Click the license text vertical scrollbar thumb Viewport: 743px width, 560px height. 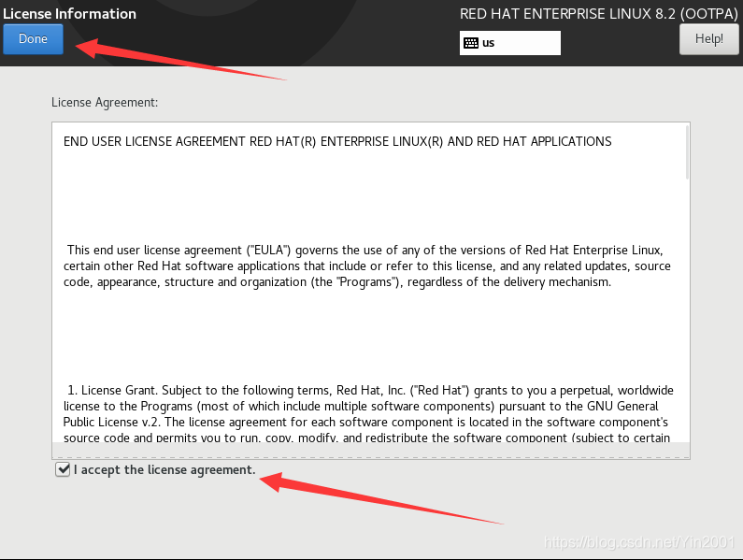(687, 152)
